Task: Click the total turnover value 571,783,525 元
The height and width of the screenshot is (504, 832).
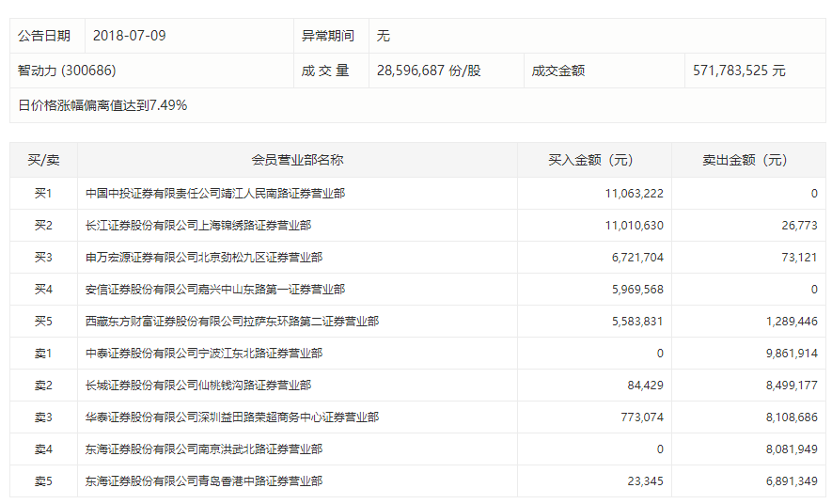Action: coord(739,71)
